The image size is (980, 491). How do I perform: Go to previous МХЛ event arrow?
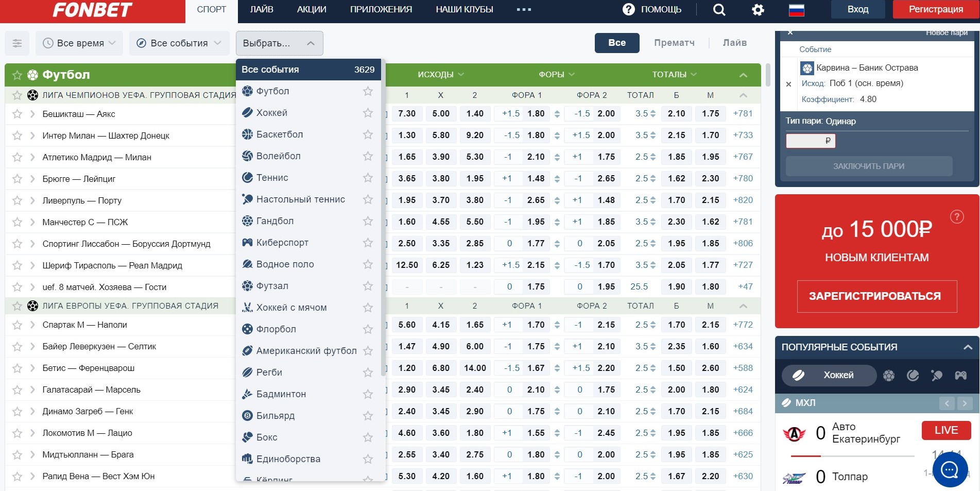pyautogui.click(x=947, y=403)
